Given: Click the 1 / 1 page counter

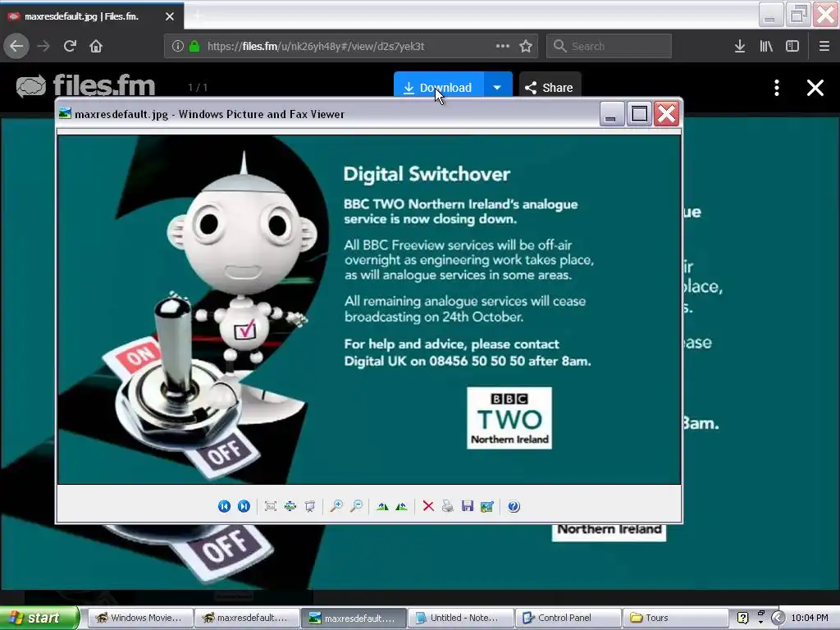Looking at the screenshot, I should coord(198,87).
